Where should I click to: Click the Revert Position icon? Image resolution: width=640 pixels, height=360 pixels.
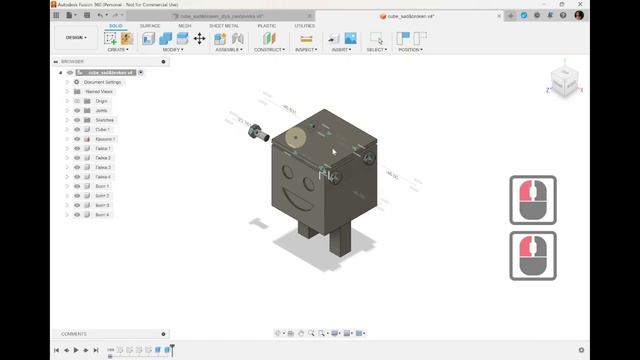tap(420, 38)
